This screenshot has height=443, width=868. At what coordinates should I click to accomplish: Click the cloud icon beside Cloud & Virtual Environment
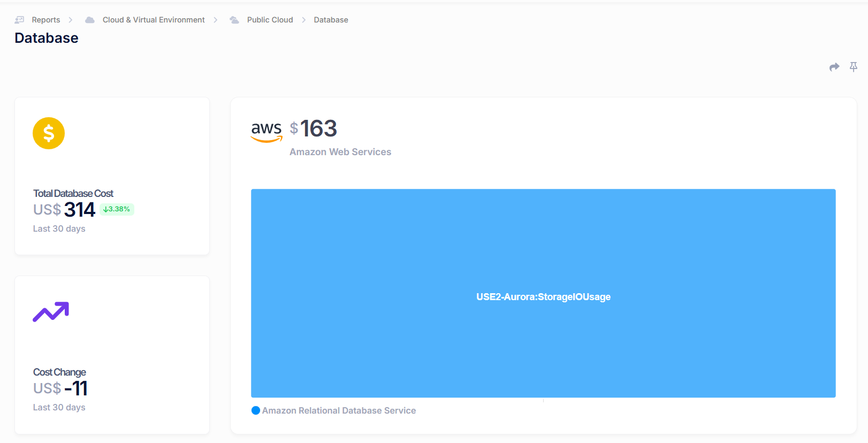click(90, 20)
